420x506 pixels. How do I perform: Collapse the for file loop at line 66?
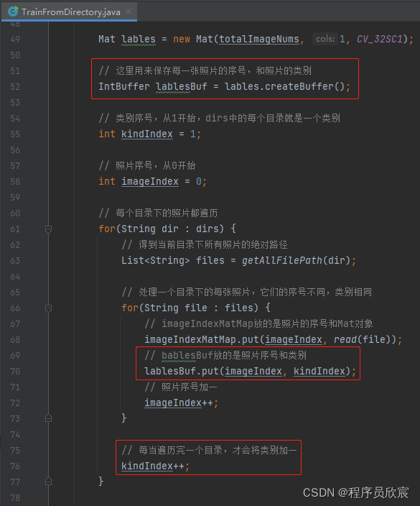point(48,308)
